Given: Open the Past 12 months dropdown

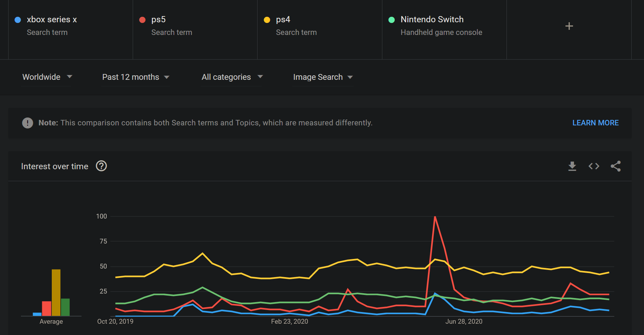Looking at the screenshot, I should [x=136, y=77].
